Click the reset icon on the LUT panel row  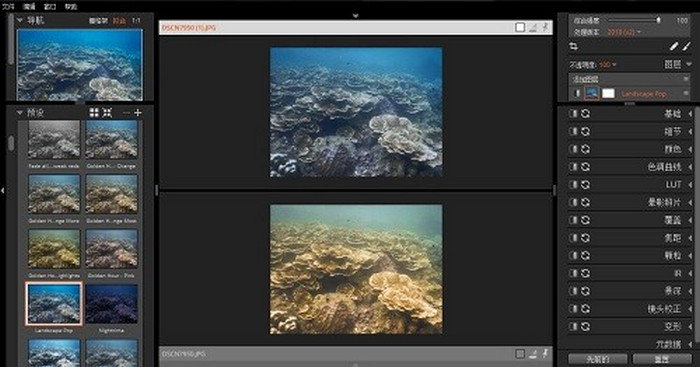point(585,184)
